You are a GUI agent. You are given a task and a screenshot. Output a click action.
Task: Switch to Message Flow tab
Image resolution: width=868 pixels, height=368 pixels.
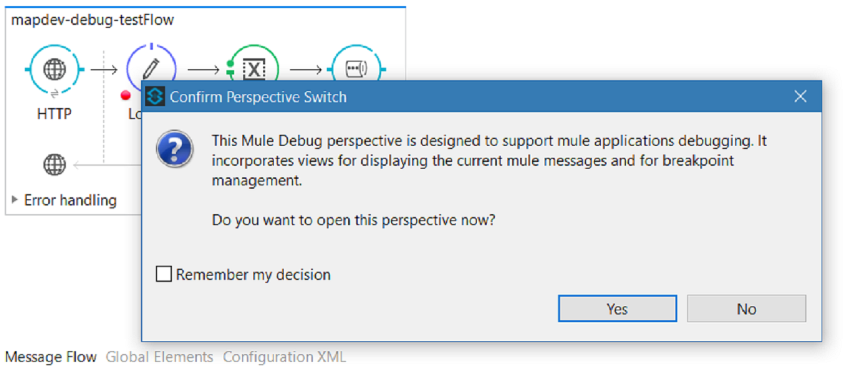(51, 357)
